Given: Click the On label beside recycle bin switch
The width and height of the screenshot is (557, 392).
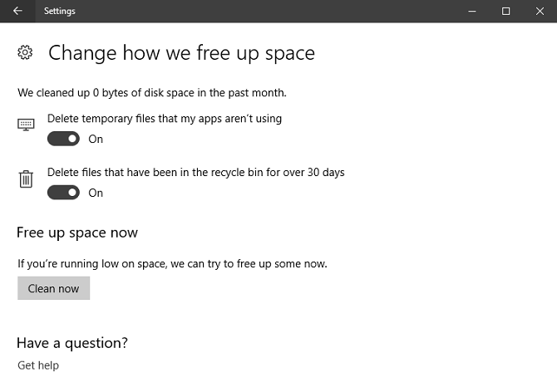Looking at the screenshot, I should pos(96,193).
